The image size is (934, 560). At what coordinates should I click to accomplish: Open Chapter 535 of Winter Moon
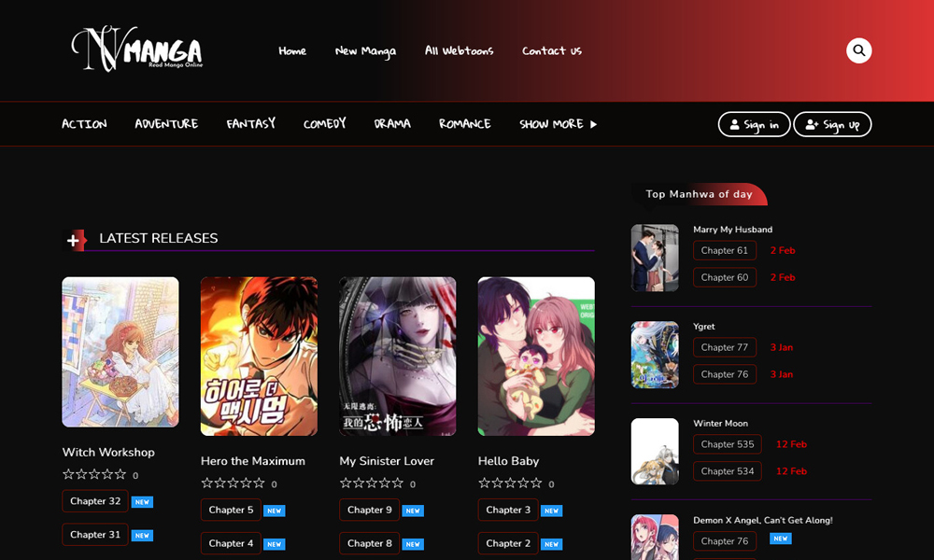point(727,444)
